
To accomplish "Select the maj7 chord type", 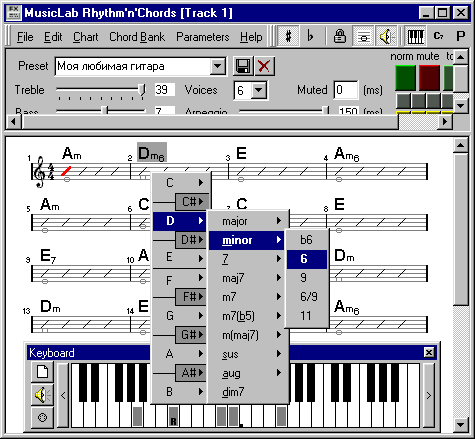I will (x=247, y=278).
